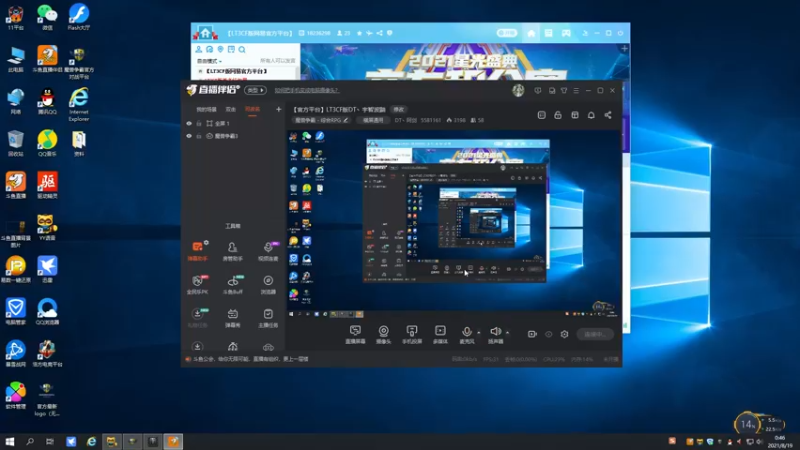This screenshot has width=800, height=450.
Task: Click the unlock padlock icon in the stream header
Action: tap(558, 115)
